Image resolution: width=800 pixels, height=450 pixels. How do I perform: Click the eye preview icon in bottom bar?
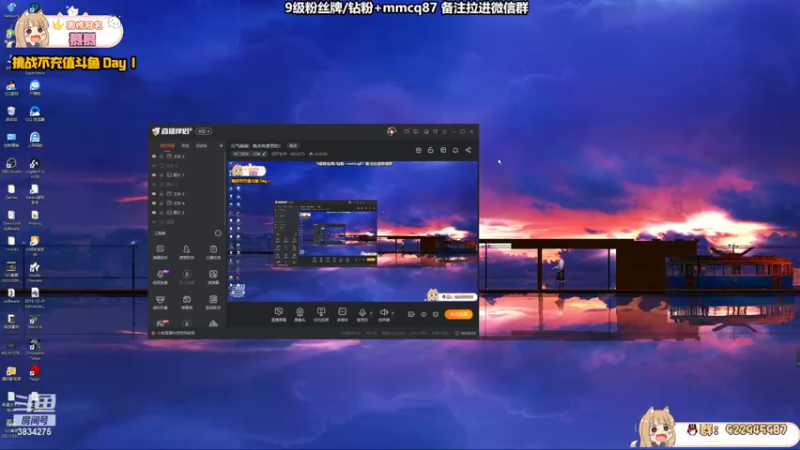click(x=423, y=314)
